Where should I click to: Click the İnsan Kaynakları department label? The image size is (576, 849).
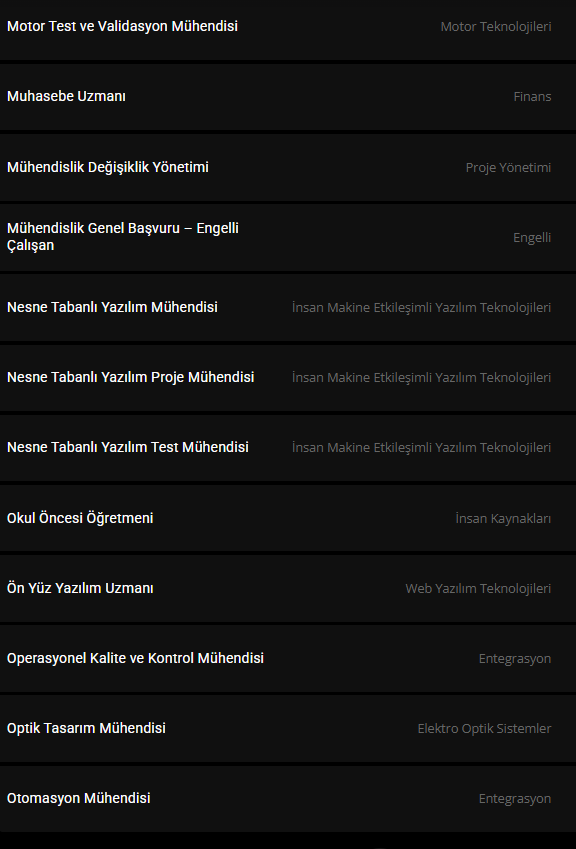coord(503,519)
